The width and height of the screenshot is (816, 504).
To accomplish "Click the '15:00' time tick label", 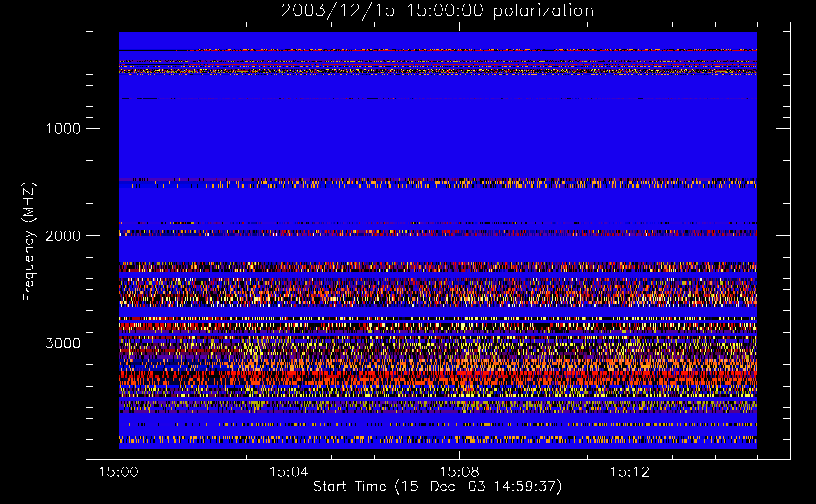I will pyautogui.click(x=119, y=472).
